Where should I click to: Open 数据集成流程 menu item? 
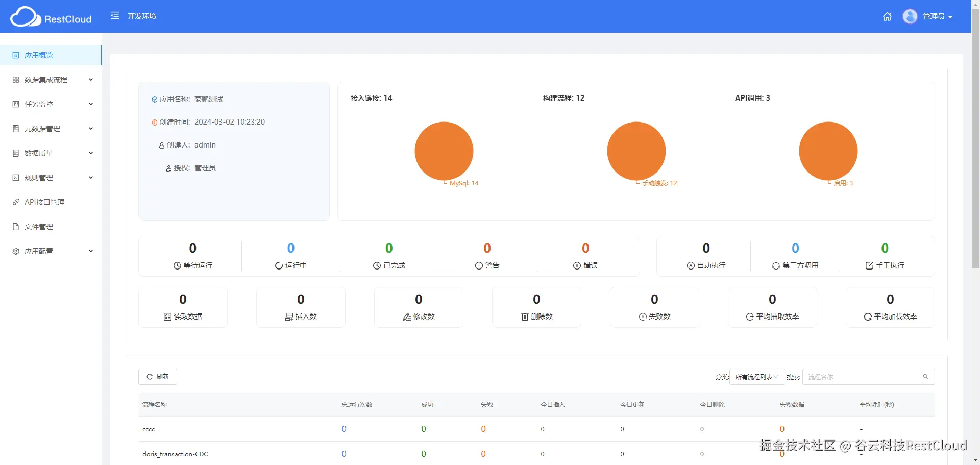point(51,80)
